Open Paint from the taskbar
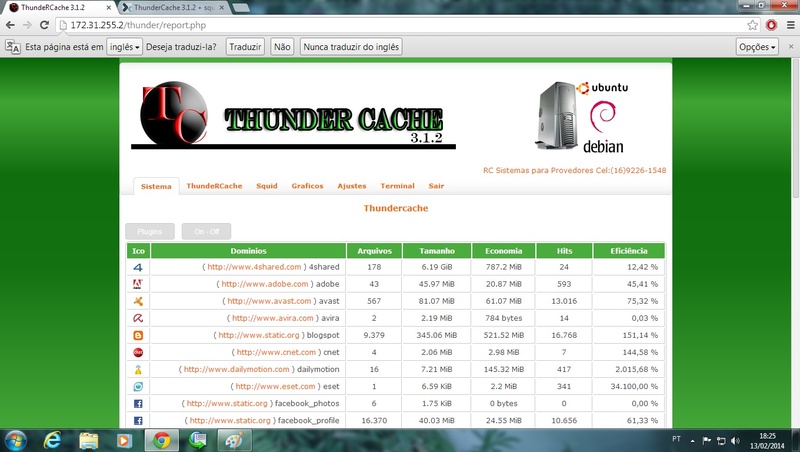800x452 pixels. tap(234, 440)
